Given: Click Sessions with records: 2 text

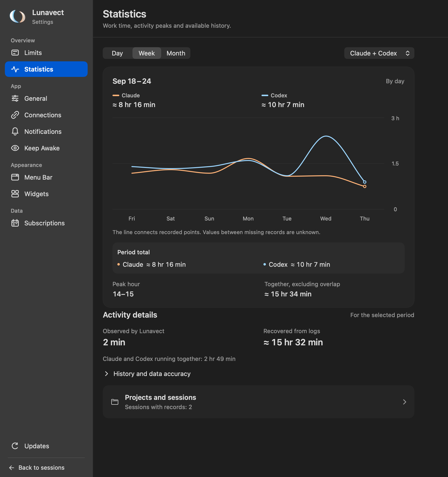Looking at the screenshot, I should (x=159, y=407).
